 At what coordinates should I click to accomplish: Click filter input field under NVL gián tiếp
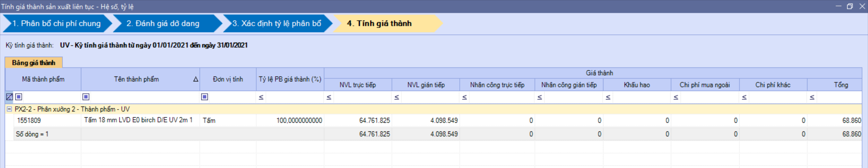click(x=429, y=97)
